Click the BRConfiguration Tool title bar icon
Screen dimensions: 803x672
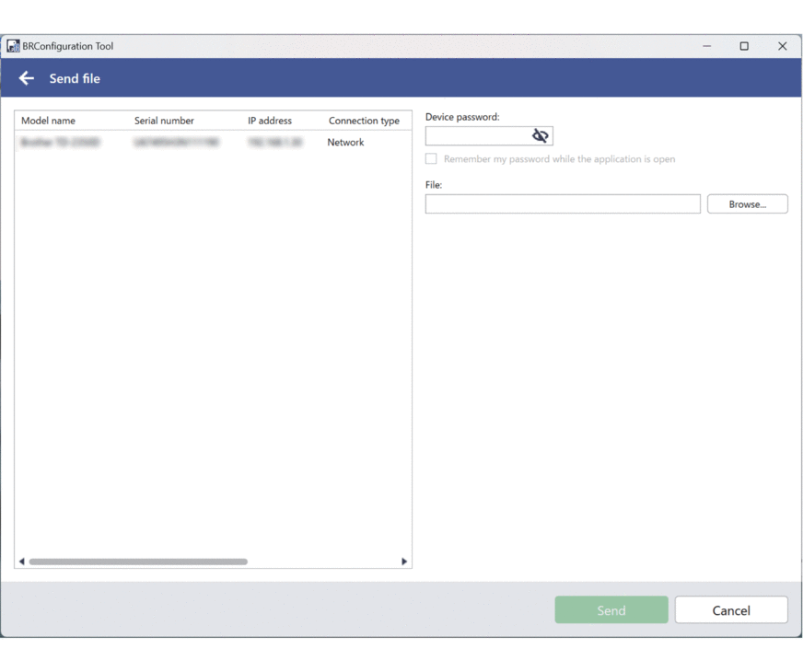pos(13,46)
